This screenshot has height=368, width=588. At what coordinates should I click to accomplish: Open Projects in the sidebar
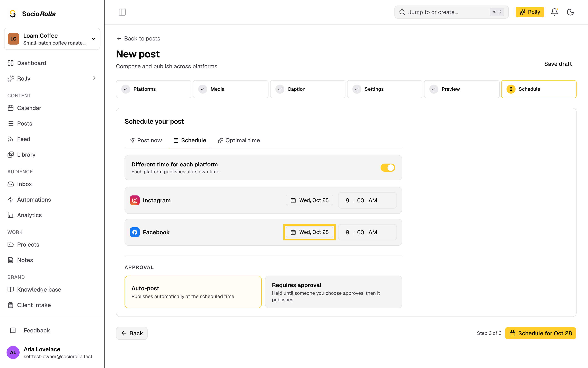[52, 245]
